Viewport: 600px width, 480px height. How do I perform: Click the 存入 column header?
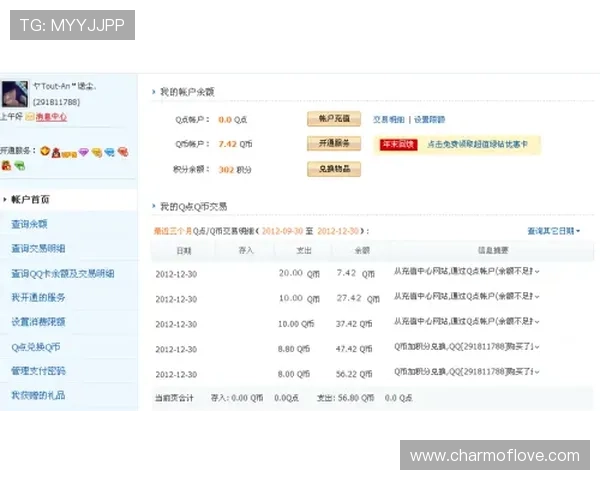coord(246,250)
